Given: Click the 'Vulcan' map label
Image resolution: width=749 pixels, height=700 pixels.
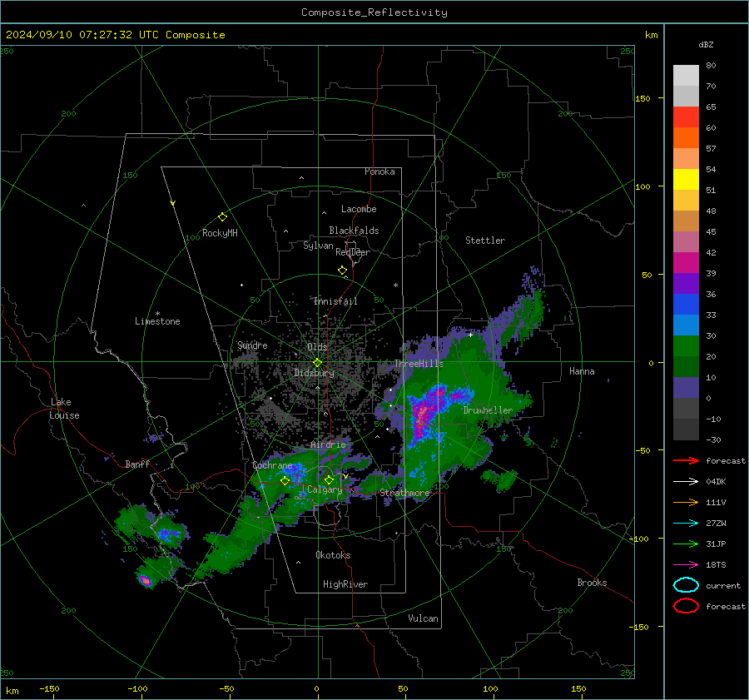Looking at the screenshot, I should click(424, 618).
